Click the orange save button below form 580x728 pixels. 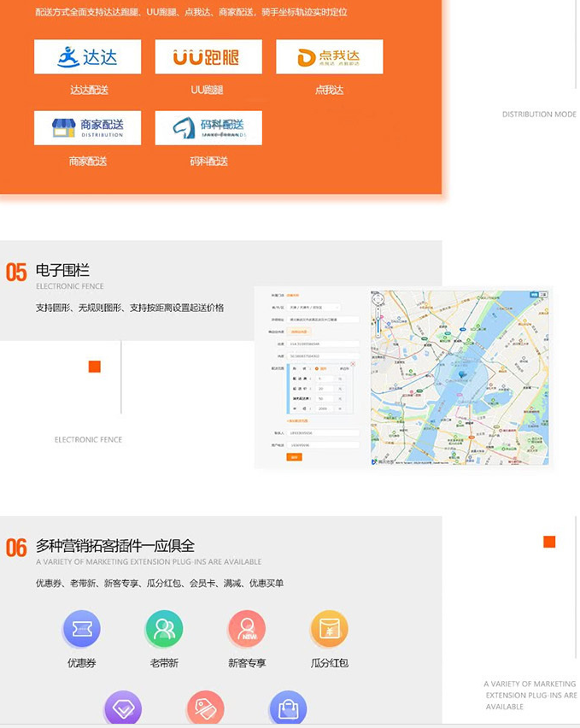[294, 457]
